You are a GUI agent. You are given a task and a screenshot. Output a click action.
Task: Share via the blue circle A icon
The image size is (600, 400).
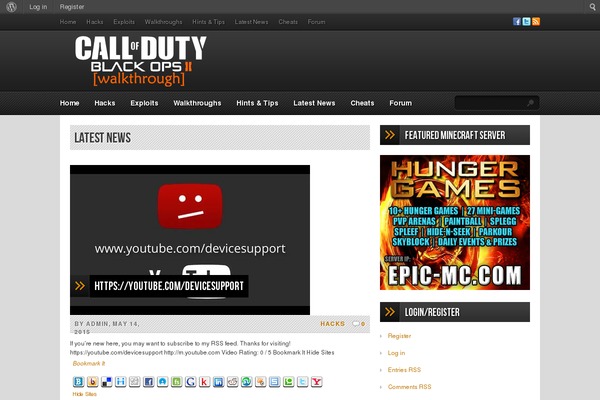coord(163,382)
